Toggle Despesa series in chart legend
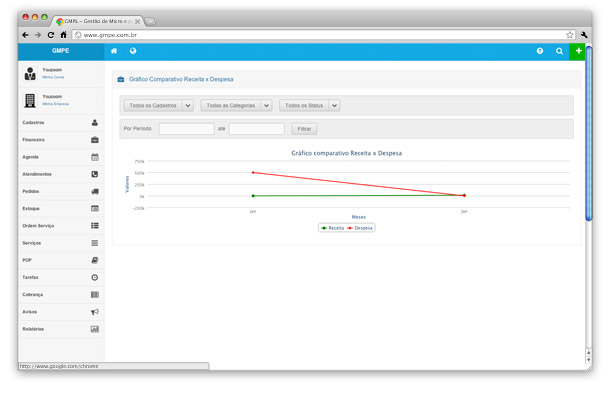The height and width of the screenshot is (395, 610). tap(360, 228)
